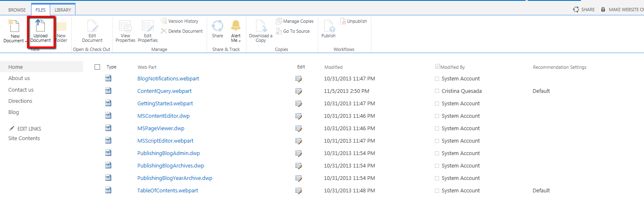Screen dimensions: 644x216
Task: Open the Browse ribbon tab
Action: click(x=17, y=10)
